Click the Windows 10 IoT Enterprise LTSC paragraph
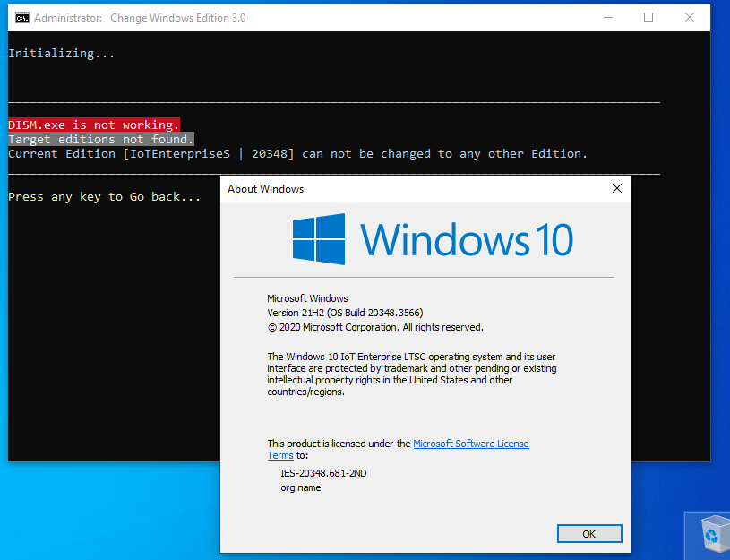This screenshot has height=560, width=730. click(411, 375)
